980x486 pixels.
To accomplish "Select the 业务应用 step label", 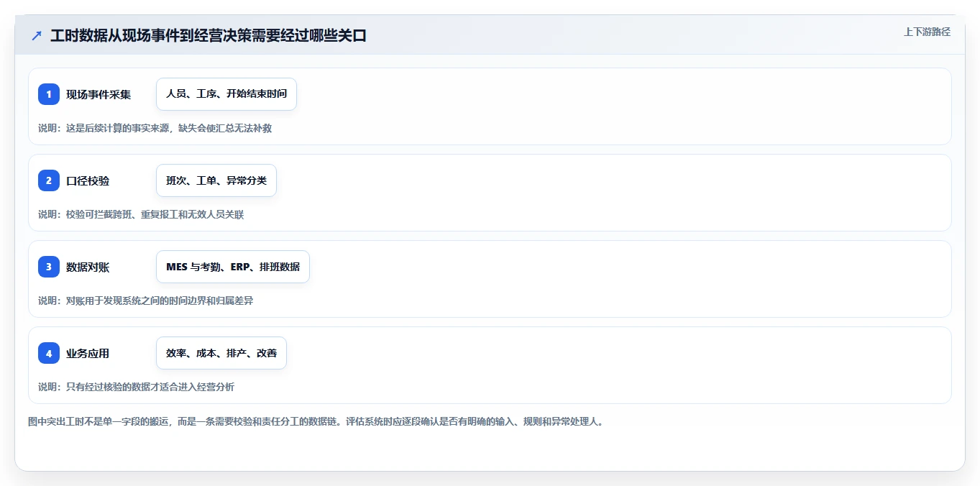I will click(88, 353).
